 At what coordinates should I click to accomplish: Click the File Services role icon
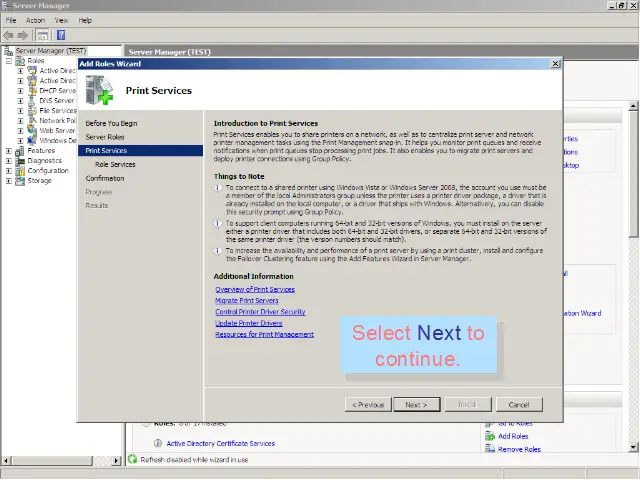pos(32,111)
